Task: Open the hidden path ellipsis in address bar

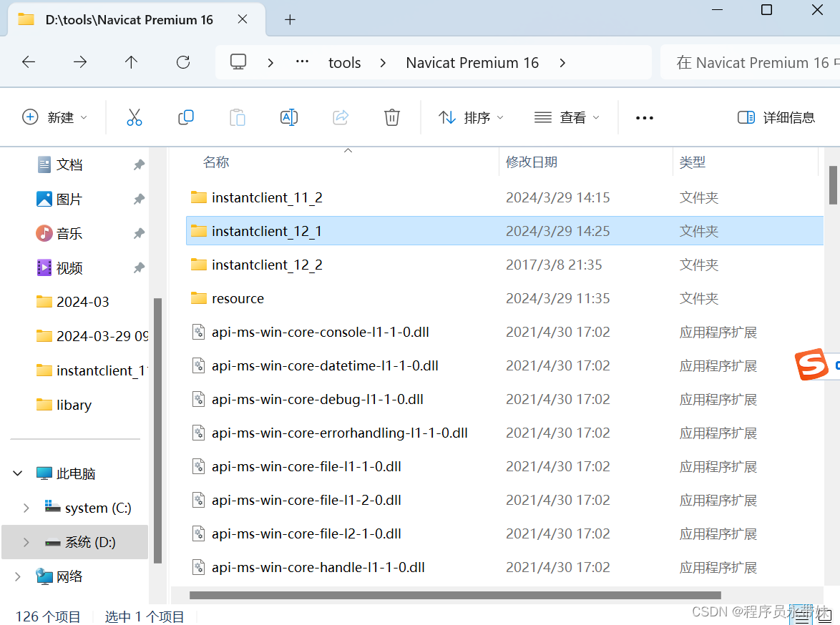Action: [x=302, y=61]
